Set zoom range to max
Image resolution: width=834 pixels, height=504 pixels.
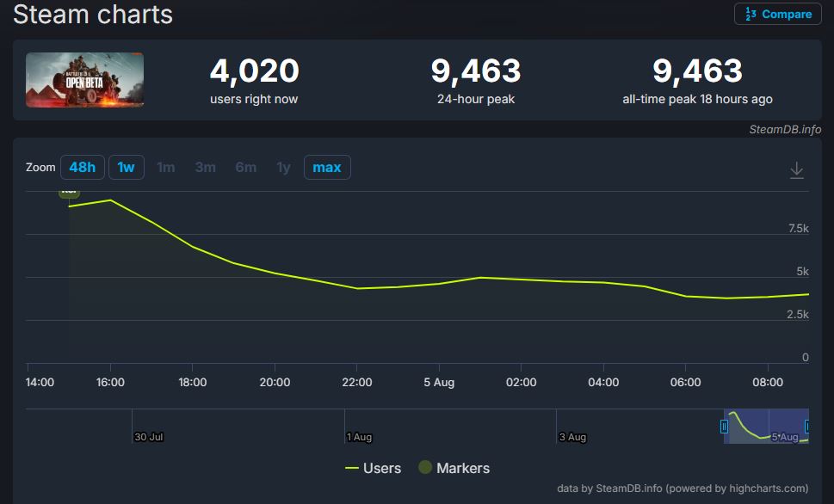coord(326,167)
